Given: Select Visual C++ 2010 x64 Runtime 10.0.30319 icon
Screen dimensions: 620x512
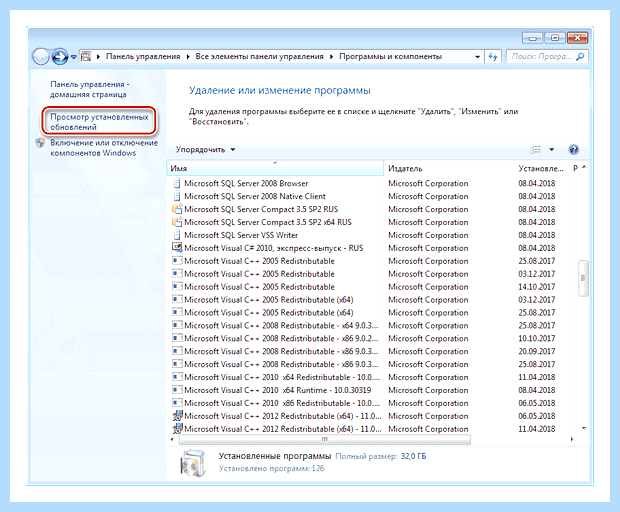Looking at the screenshot, I should pos(177,390).
